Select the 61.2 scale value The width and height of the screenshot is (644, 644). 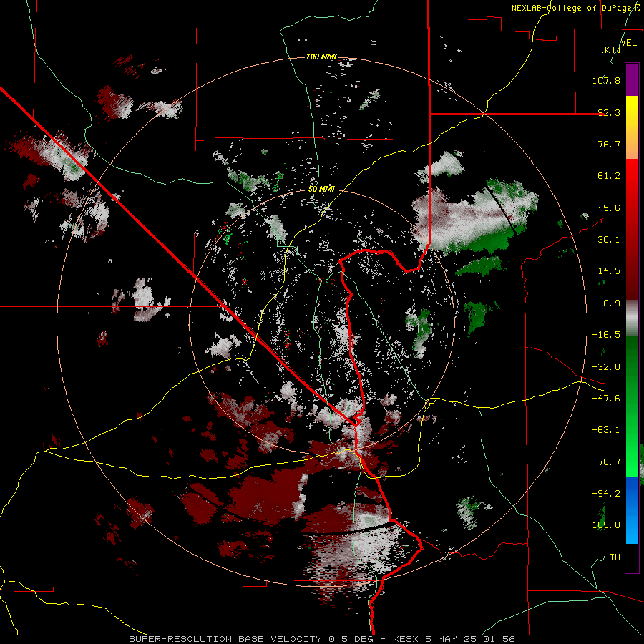(x=609, y=176)
